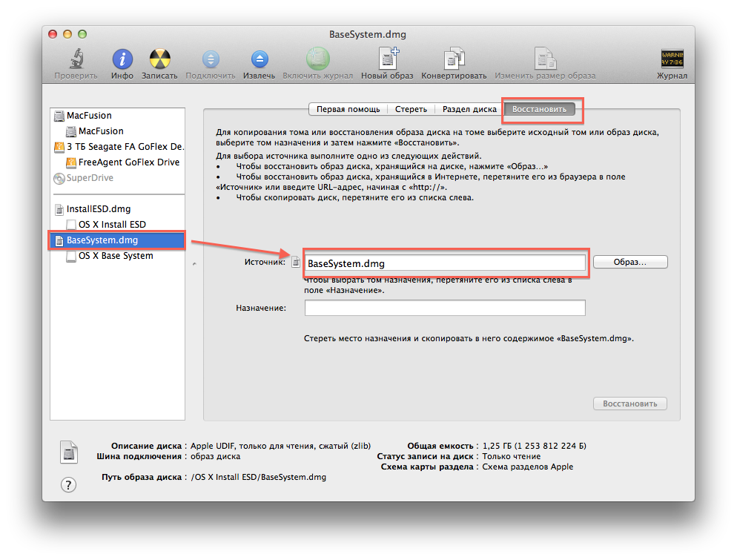737x560 pixels.
Task: Click the Схема разделов Apple value
Action: pyautogui.click(x=527, y=467)
